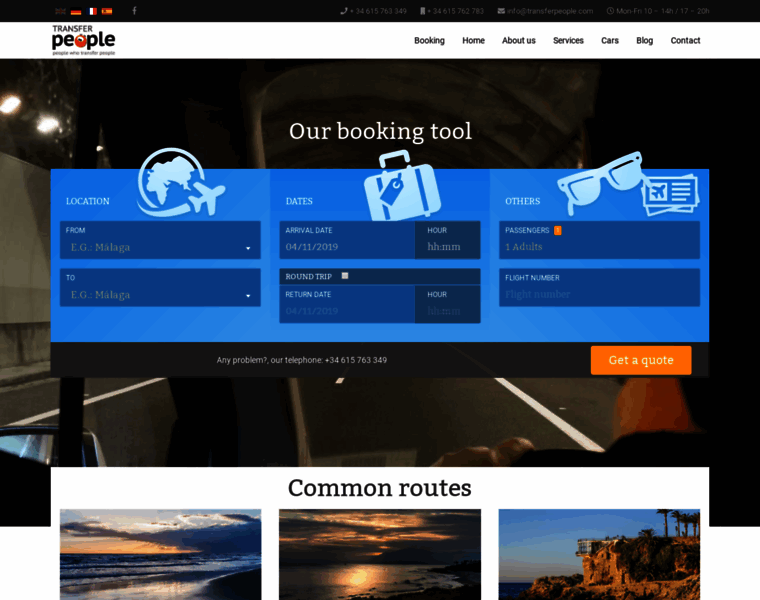
Task: Click the Get a quote button
Action: click(x=641, y=360)
